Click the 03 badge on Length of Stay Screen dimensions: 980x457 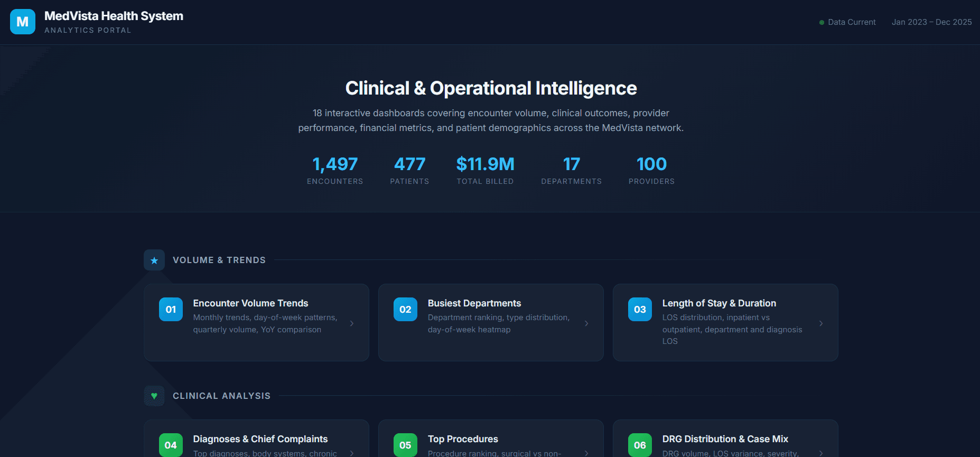[640, 310]
